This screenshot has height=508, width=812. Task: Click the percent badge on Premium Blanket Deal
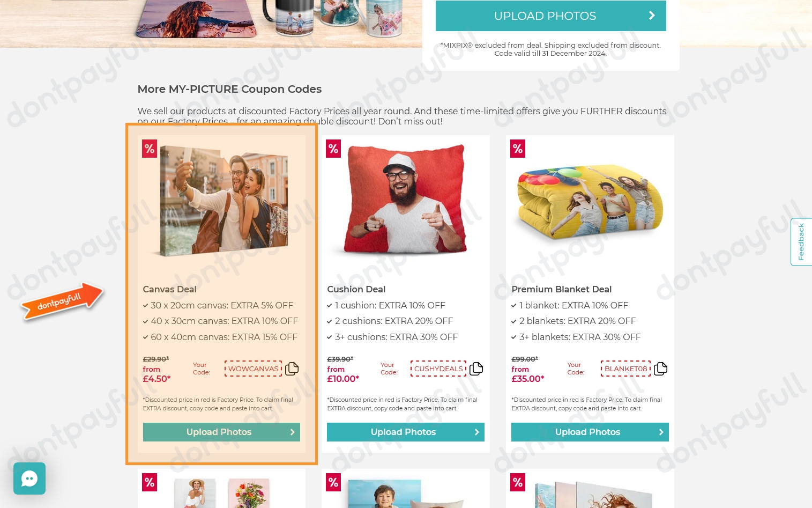coord(518,149)
